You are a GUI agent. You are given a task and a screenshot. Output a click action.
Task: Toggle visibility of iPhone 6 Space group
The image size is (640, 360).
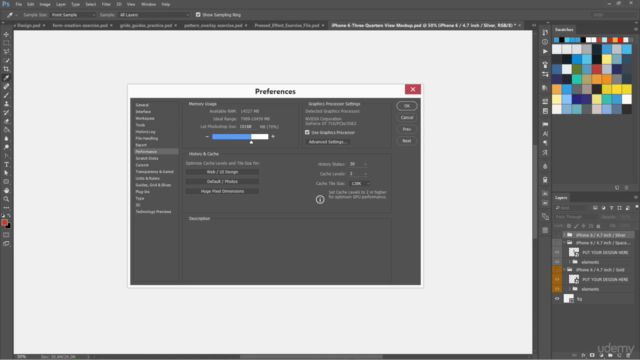click(x=557, y=243)
